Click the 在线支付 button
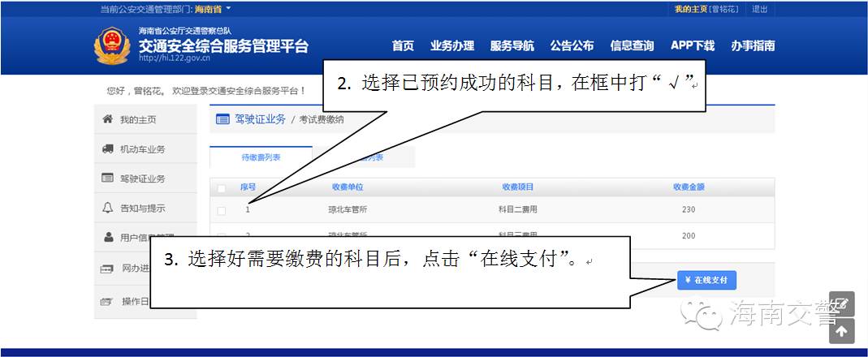The height and width of the screenshot is (357, 868). pyautogui.click(x=706, y=280)
